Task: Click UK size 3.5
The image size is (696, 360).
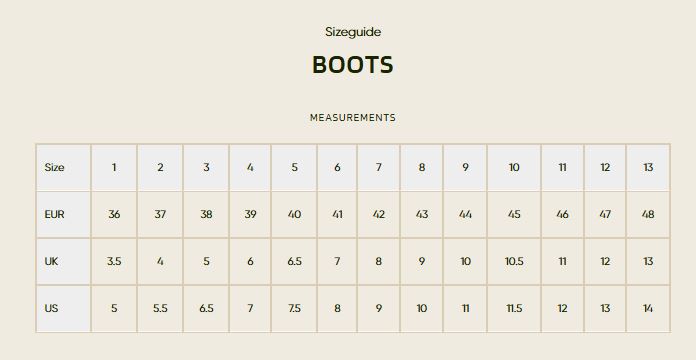Action: coord(114,261)
